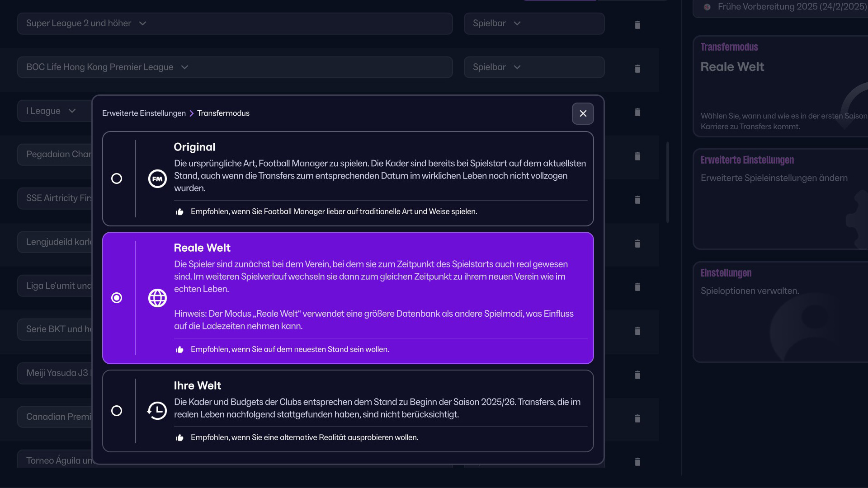Click trash icon in the Canadian Premier row

pos(637,418)
